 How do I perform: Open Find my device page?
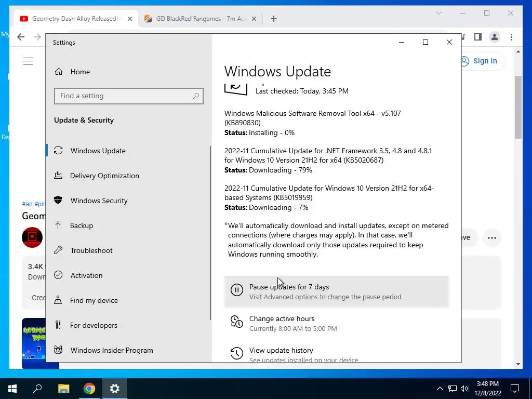(94, 300)
